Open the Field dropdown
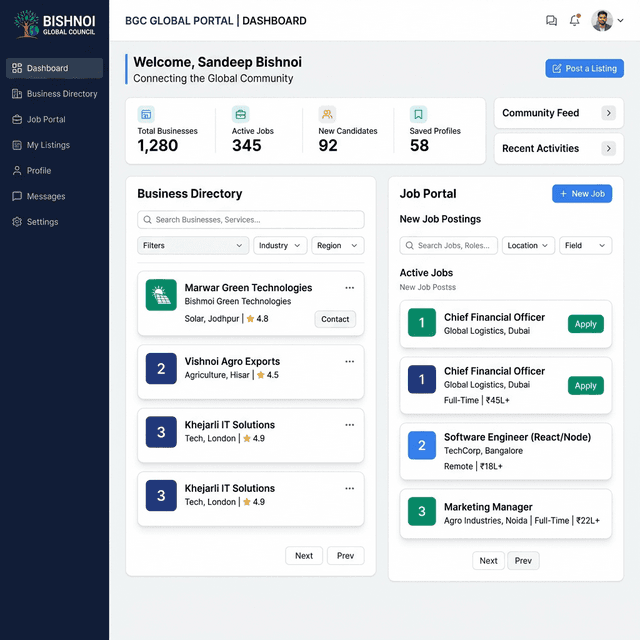 (586, 245)
